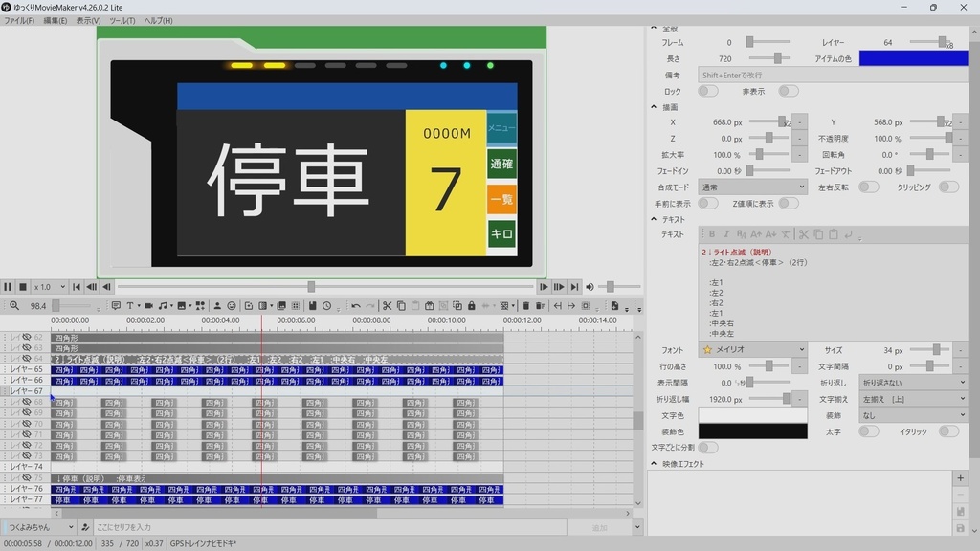
Task: Click the trash delete icon in the toolbar
Action: coord(526,305)
